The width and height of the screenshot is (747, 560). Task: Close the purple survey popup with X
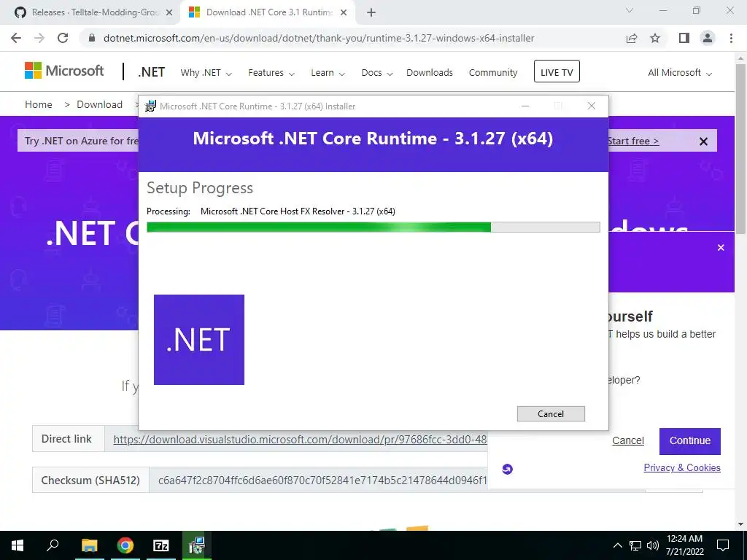click(x=721, y=248)
